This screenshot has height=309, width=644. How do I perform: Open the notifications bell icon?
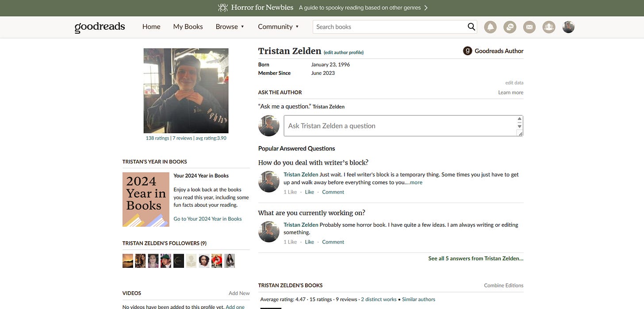[x=490, y=27]
